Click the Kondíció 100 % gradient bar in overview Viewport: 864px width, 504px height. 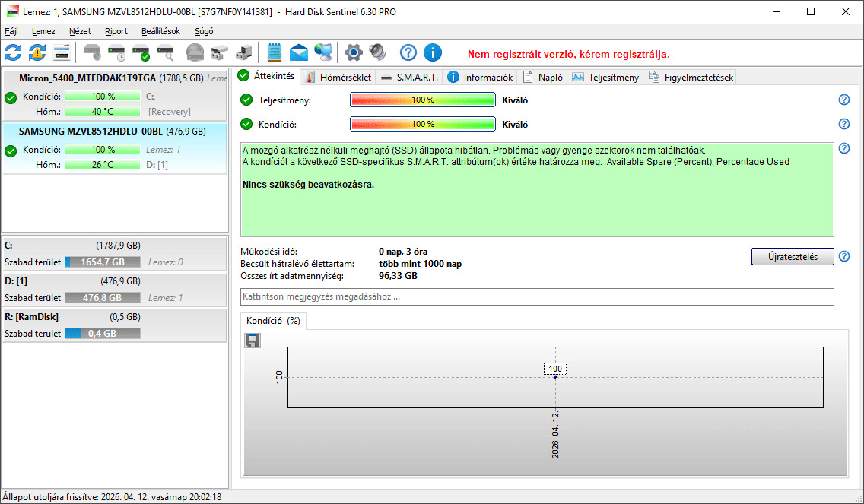pyautogui.click(x=423, y=125)
